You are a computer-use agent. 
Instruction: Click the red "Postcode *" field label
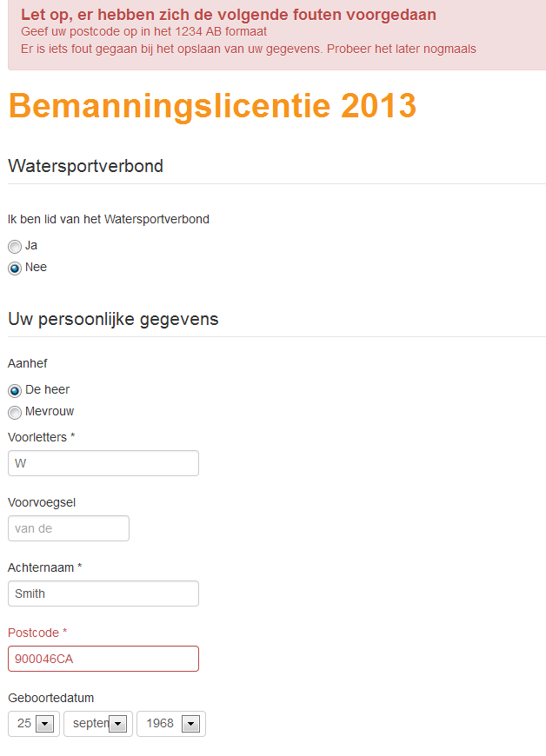point(37,633)
